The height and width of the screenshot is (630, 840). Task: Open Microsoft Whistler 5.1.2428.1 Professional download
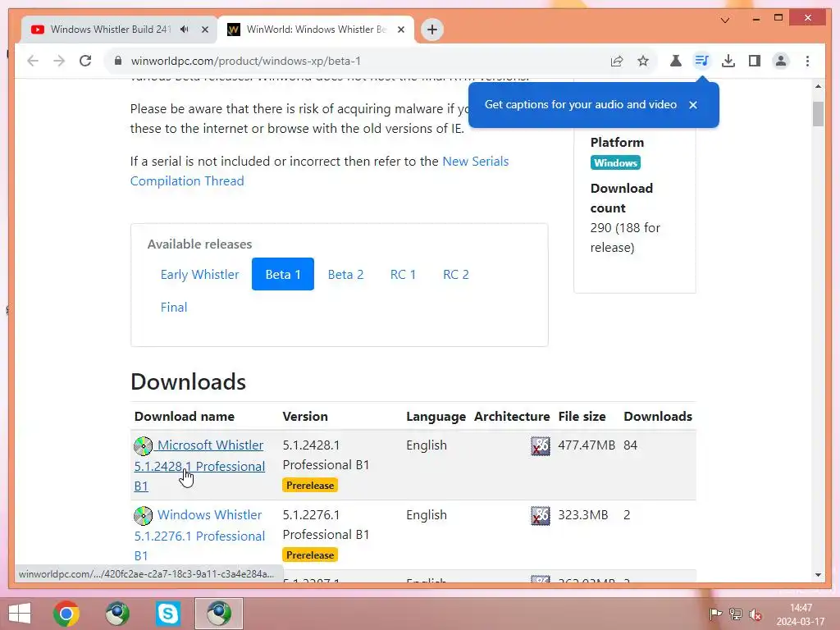tap(199, 466)
